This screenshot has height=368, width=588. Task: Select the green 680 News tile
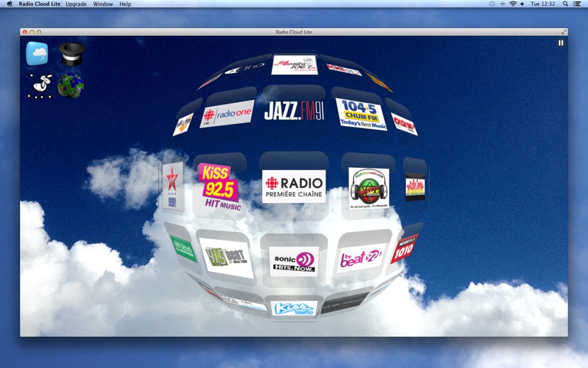pyautogui.click(x=183, y=248)
